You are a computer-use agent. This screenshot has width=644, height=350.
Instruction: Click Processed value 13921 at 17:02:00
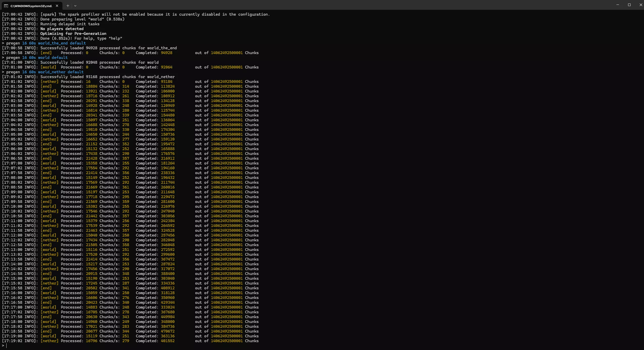(x=91, y=91)
